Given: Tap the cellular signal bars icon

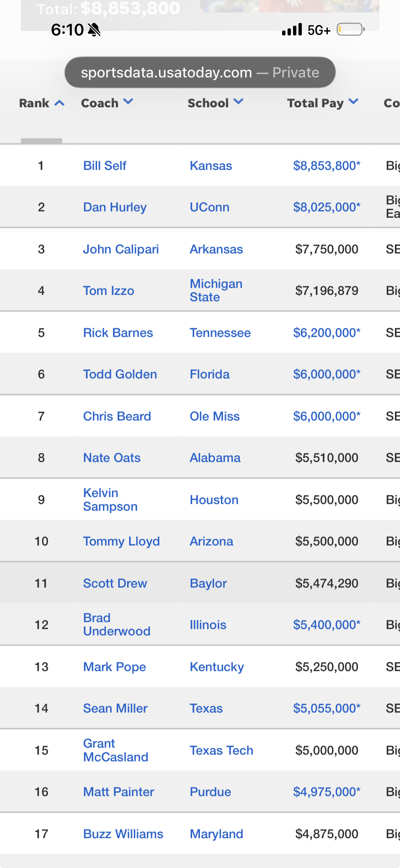Looking at the screenshot, I should click(x=292, y=30).
